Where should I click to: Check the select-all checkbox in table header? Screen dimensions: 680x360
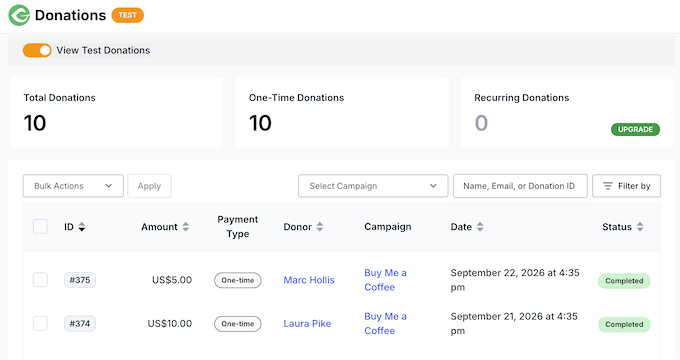[x=40, y=226]
